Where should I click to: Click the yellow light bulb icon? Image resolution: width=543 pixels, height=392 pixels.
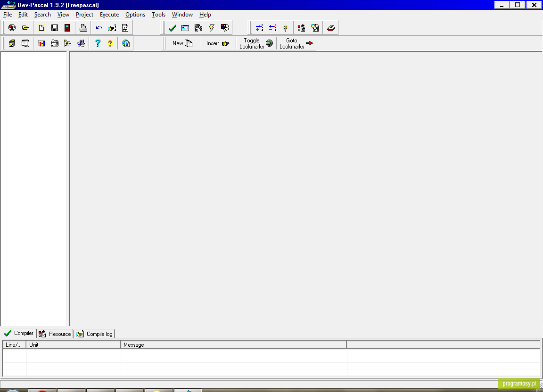[285, 28]
